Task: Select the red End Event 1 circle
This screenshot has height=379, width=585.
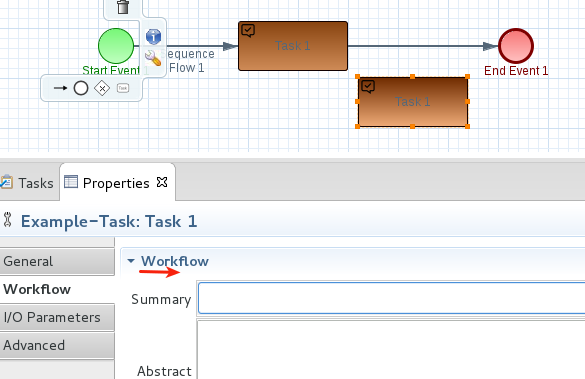Action: [x=516, y=46]
